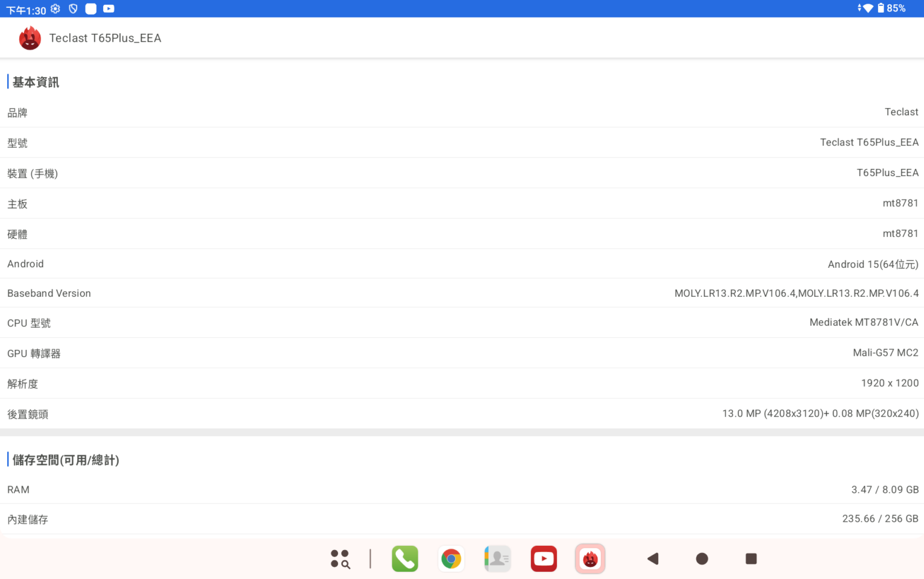Select the RAM value 3.47 / 8.09 GB

click(x=885, y=490)
